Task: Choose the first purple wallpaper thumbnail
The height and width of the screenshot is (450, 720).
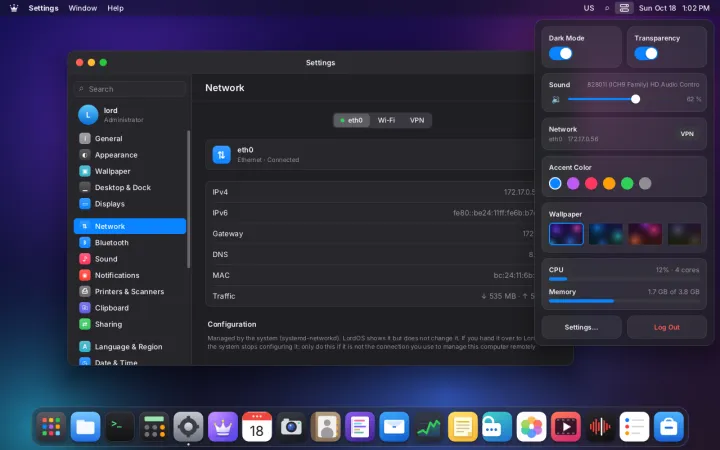Action: [566, 234]
